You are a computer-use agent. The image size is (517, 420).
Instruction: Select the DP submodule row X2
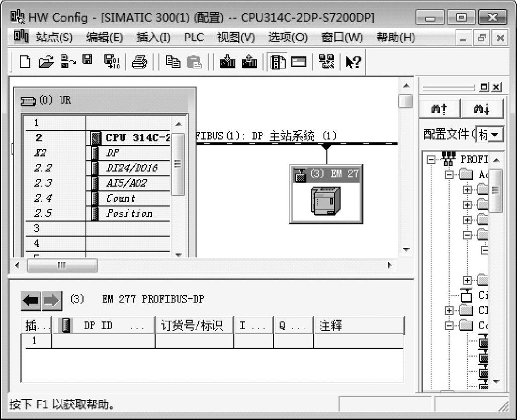pos(98,152)
